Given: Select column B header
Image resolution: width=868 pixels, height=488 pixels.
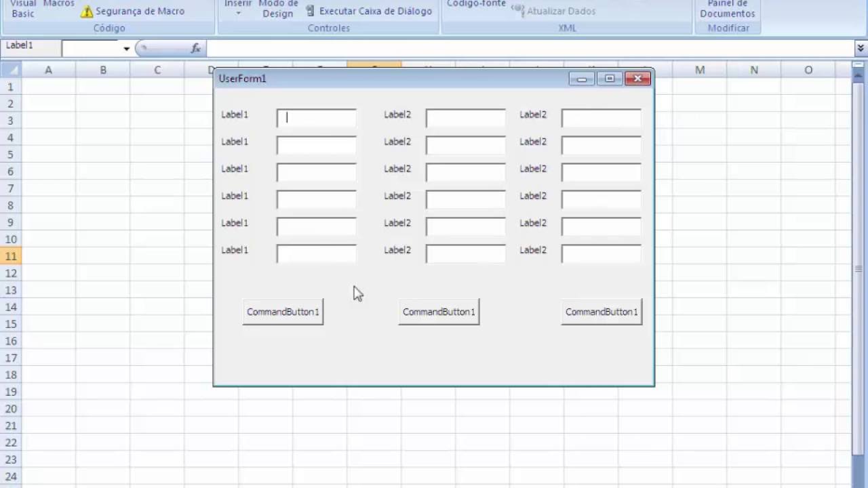Looking at the screenshot, I should pyautogui.click(x=103, y=70).
